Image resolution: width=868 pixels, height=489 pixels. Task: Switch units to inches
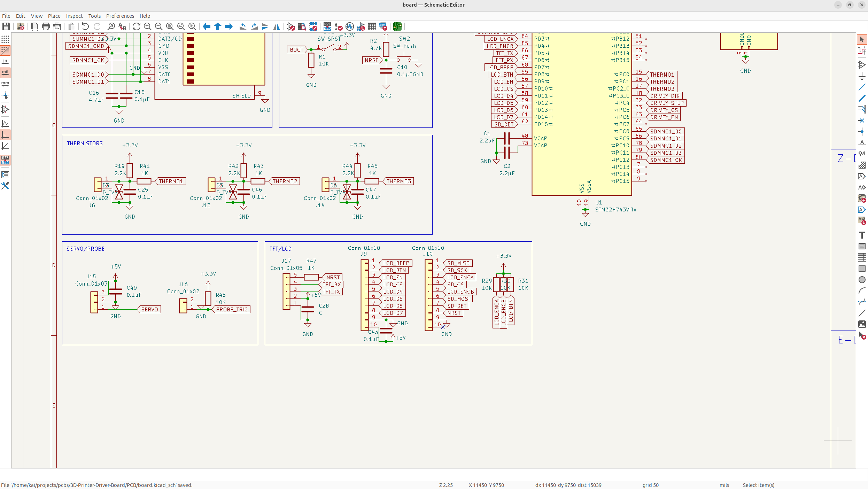(x=5, y=62)
